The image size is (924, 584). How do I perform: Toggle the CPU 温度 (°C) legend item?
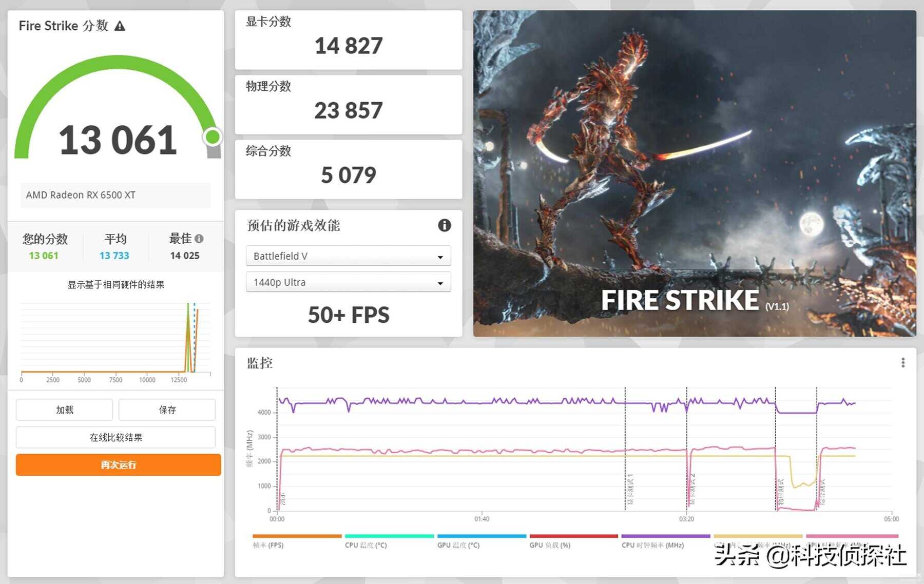click(389, 541)
